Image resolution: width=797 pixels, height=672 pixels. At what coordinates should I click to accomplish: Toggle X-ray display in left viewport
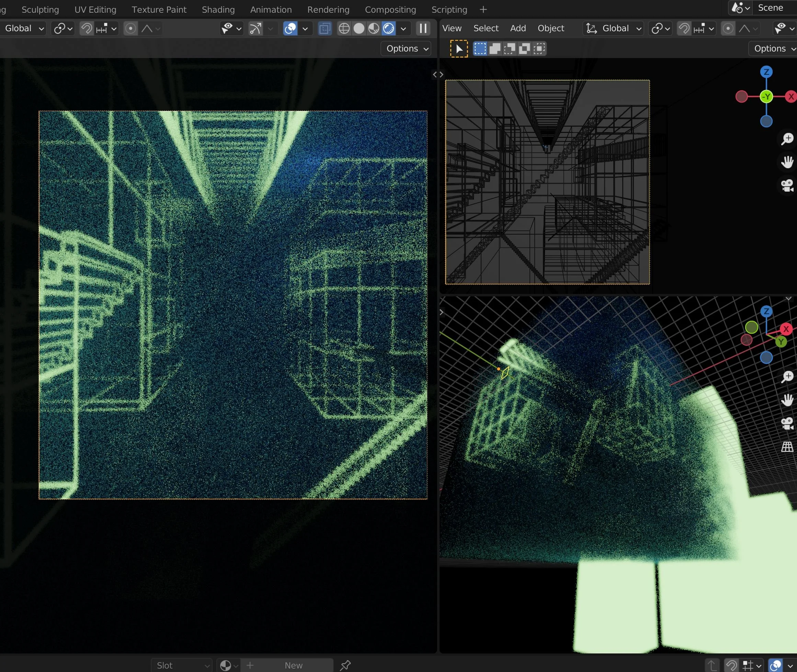tap(325, 29)
